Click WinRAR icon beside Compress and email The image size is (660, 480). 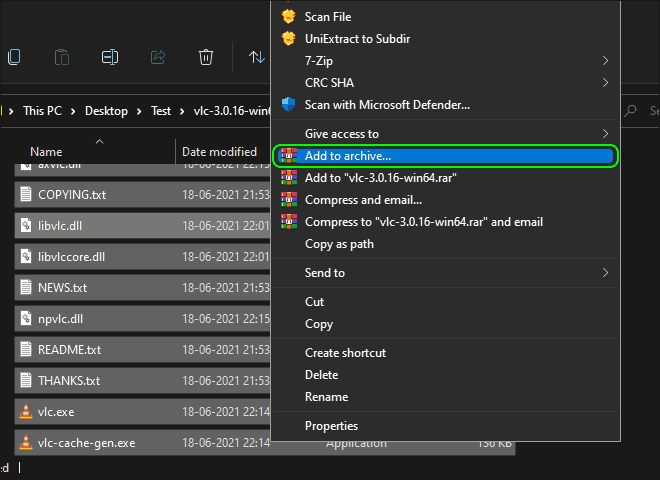click(x=289, y=200)
